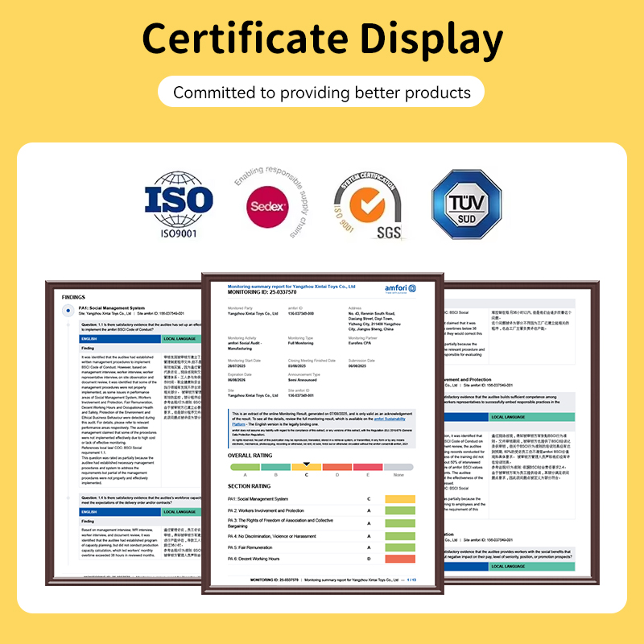
Task: Click the ISO9001 globe logo
Action: click(x=179, y=204)
